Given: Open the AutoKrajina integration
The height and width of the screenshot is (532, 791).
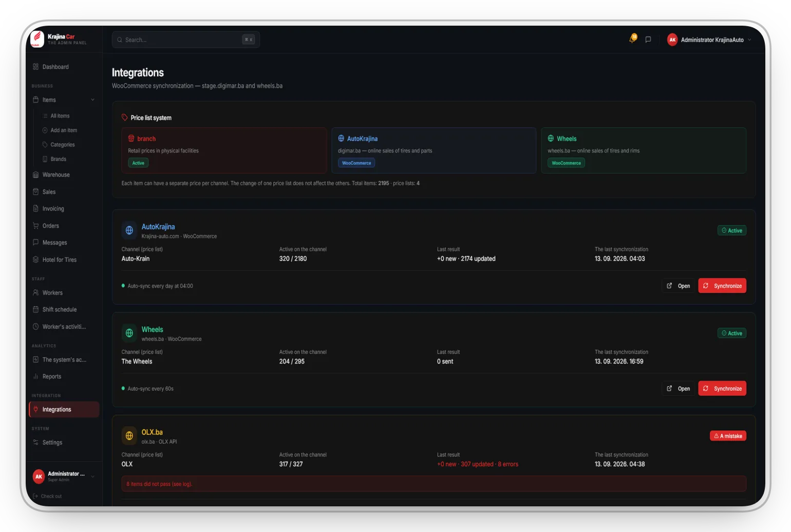Looking at the screenshot, I should click(x=679, y=286).
